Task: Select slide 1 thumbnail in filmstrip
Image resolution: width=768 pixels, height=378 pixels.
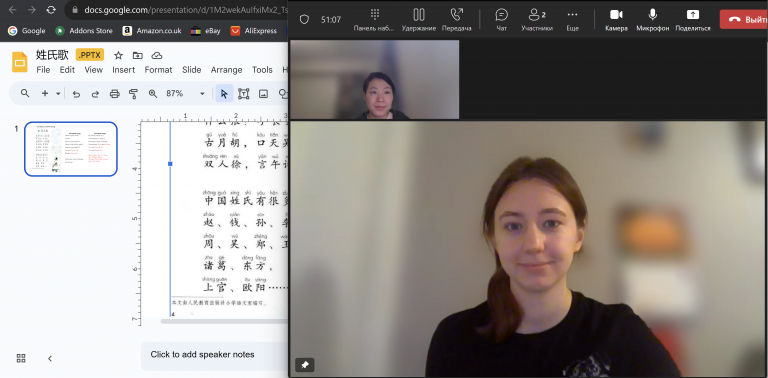Action: point(71,149)
